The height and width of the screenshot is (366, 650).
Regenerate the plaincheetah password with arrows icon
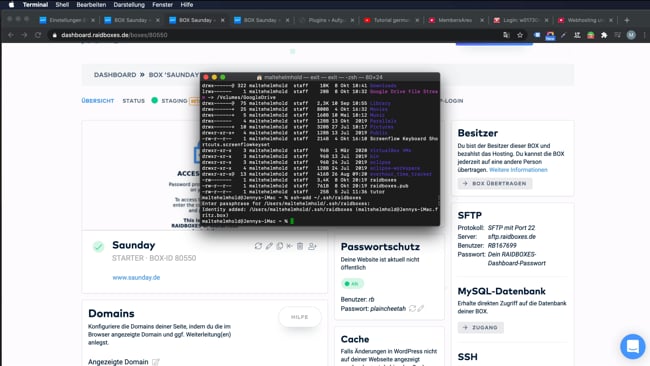pyautogui.click(x=412, y=308)
